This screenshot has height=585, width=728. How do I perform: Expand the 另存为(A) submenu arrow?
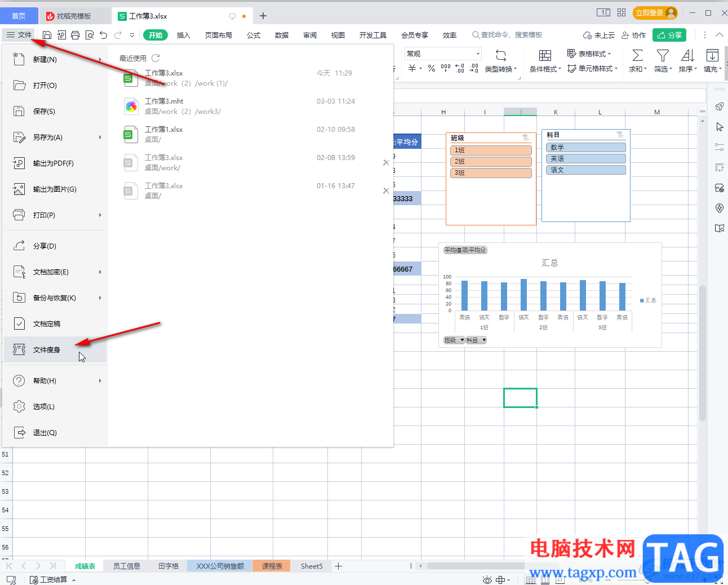click(100, 137)
